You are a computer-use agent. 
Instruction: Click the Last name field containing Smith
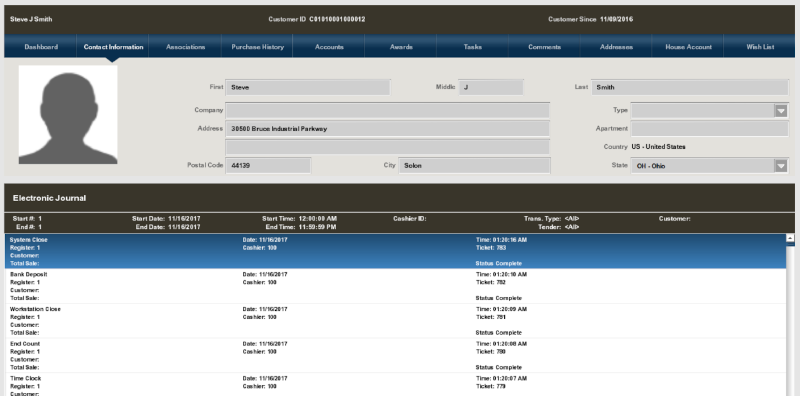tap(690, 87)
